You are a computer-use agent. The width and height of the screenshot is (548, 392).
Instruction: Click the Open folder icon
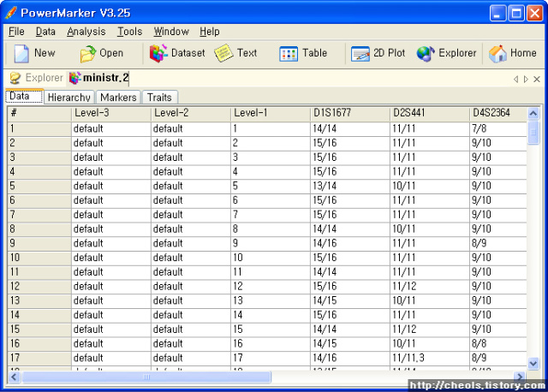(87, 54)
